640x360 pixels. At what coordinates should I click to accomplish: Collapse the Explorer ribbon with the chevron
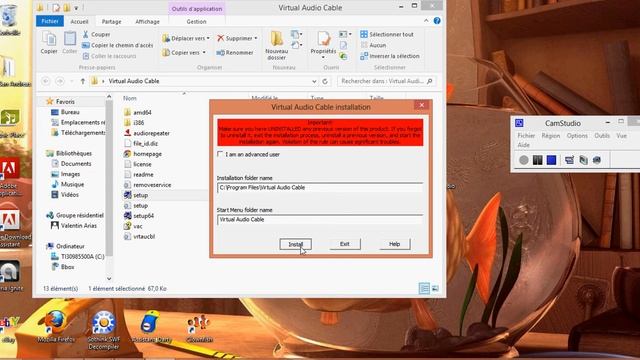coord(426,21)
